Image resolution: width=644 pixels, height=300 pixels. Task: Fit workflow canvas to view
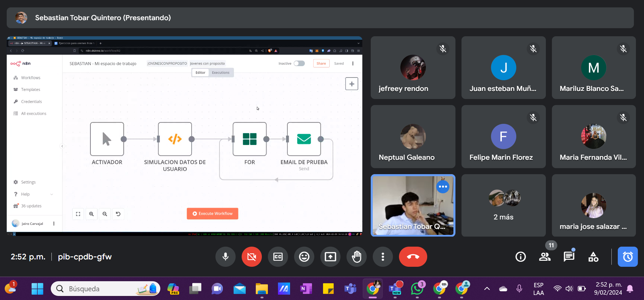tap(78, 214)
